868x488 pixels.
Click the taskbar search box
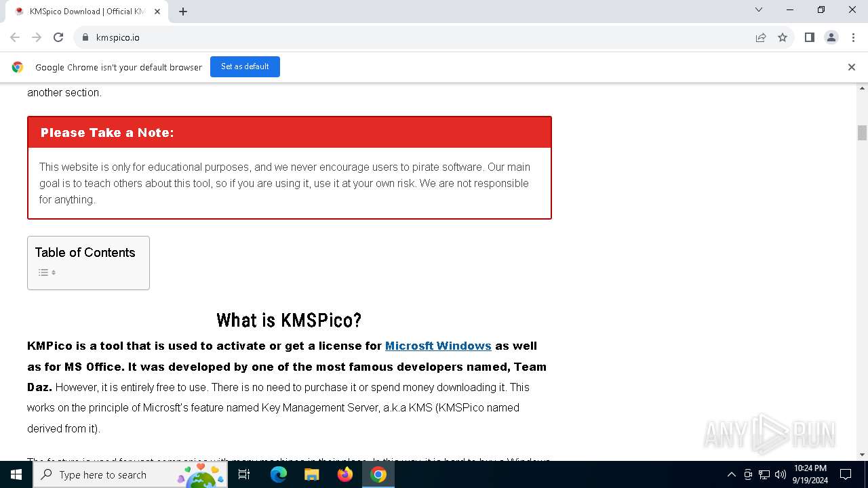click(x=130, y=474)
